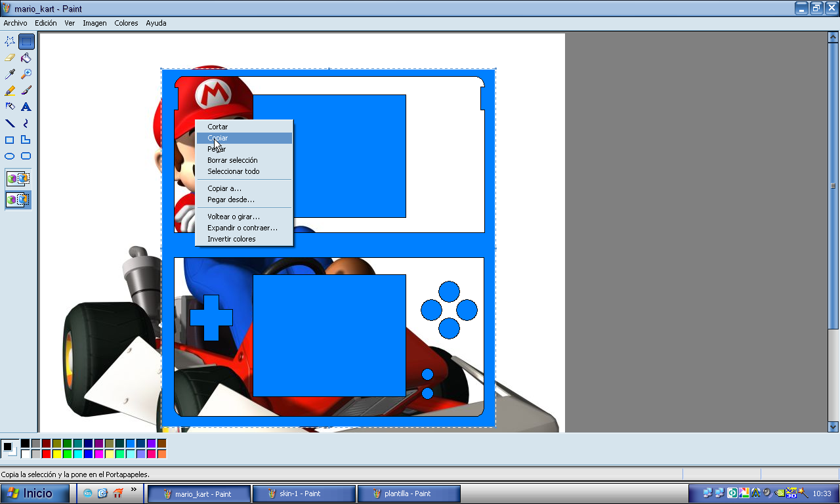Click the vertical scrollbar up arrow

tap(833, 37)
